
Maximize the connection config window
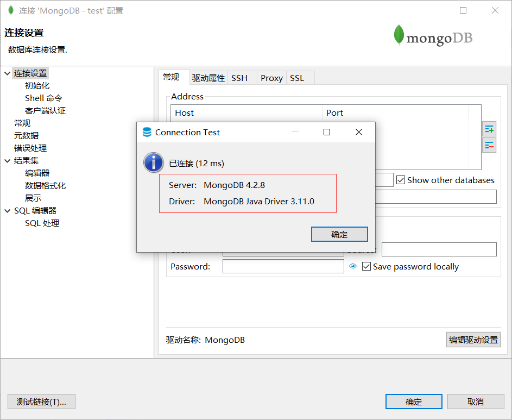(463, 10)
